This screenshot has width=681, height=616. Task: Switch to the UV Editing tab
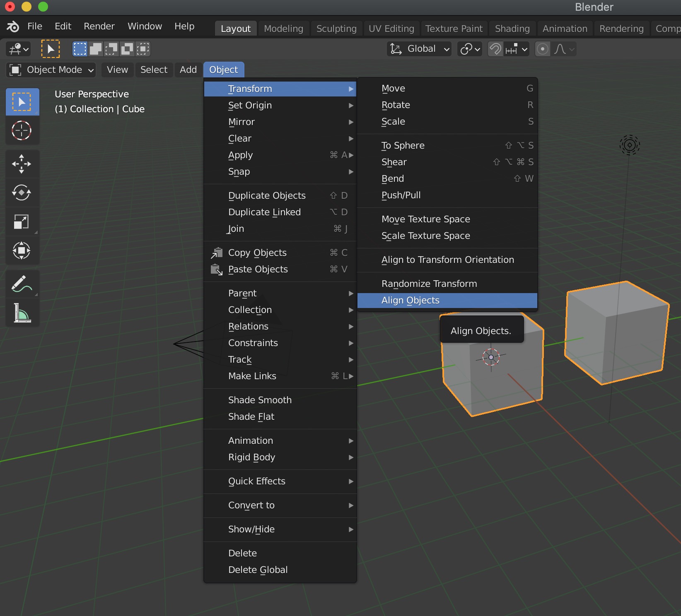(391, 29)
